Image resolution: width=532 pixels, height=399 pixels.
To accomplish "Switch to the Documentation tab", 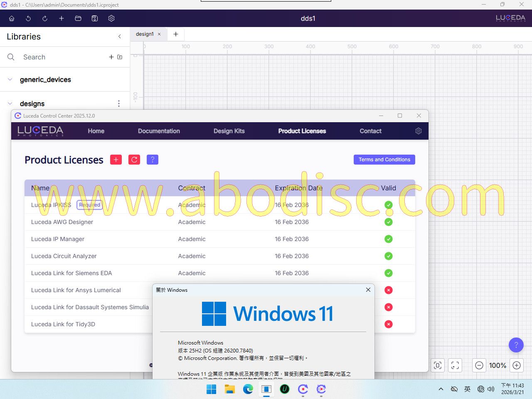I will [159, 131].
